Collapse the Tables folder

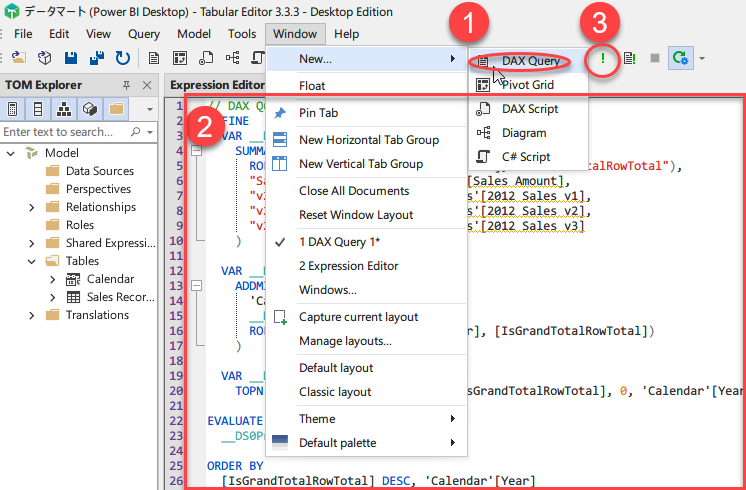(x=32, y=261)
